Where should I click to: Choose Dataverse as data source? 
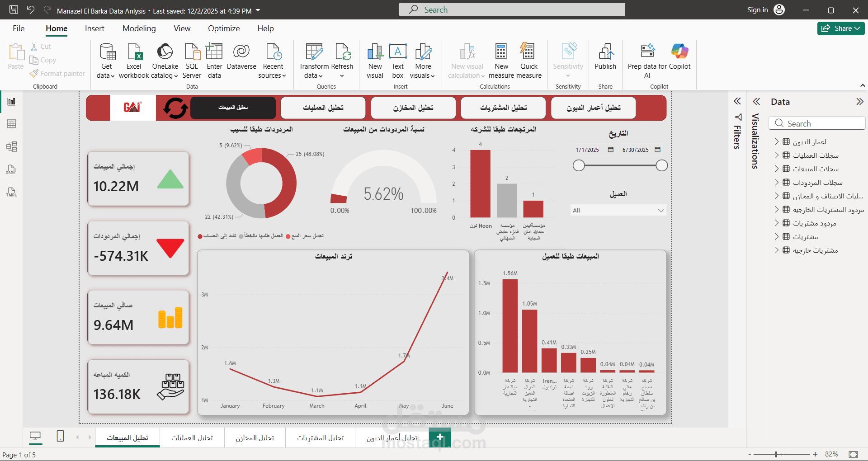click(241, 56)
